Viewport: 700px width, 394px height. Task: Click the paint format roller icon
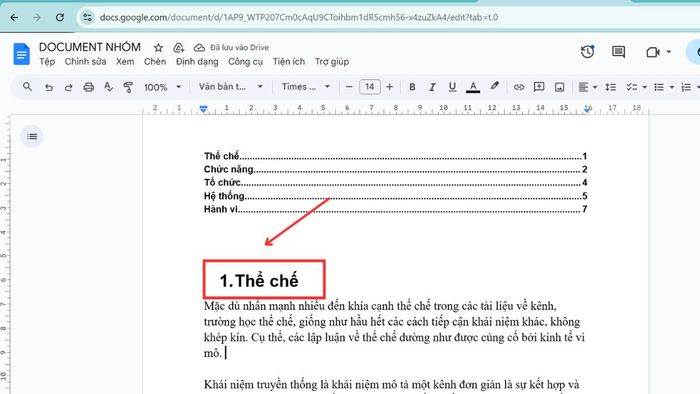tap(128, 87)
